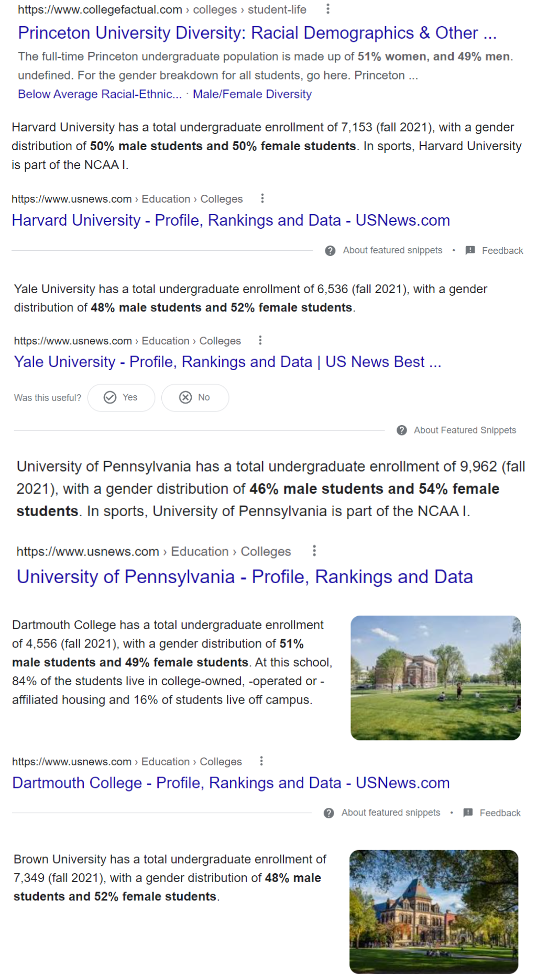Image resolution: width=537 pixels, height=980 pixels.
Task: Open the collegefactual result options three-dot menu
Action: point(328,9)
